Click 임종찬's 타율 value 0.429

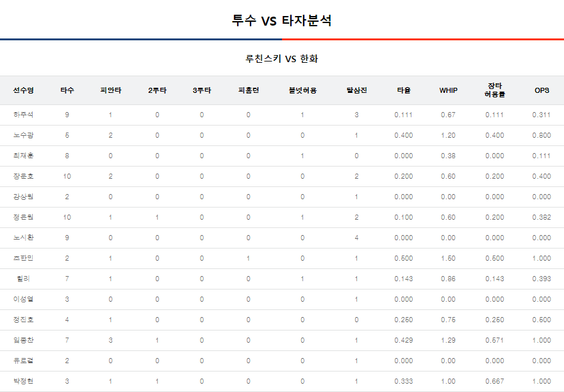pyautogui.click(x=404, y=340)
